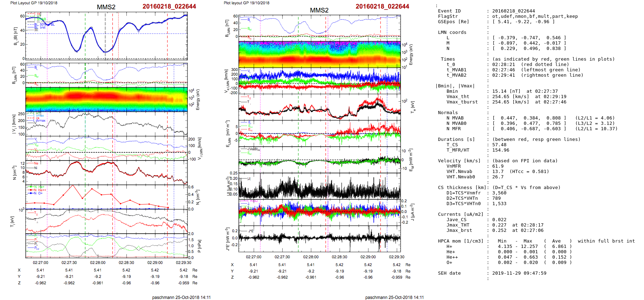Click the 02:28:00 time tick under the left plot
This screenshot has height=300, width=644.
(98, 263)
